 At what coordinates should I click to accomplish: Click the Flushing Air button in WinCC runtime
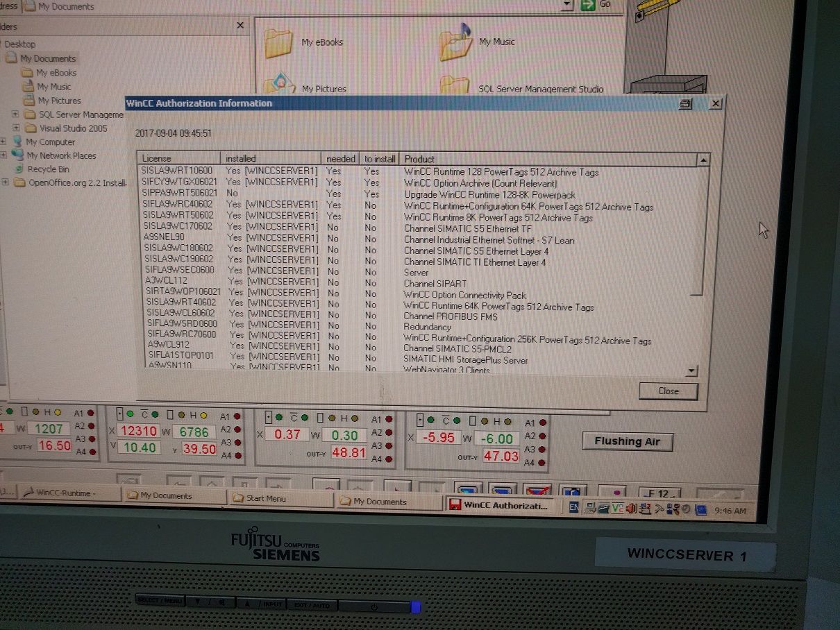click(x=627, y=441)
